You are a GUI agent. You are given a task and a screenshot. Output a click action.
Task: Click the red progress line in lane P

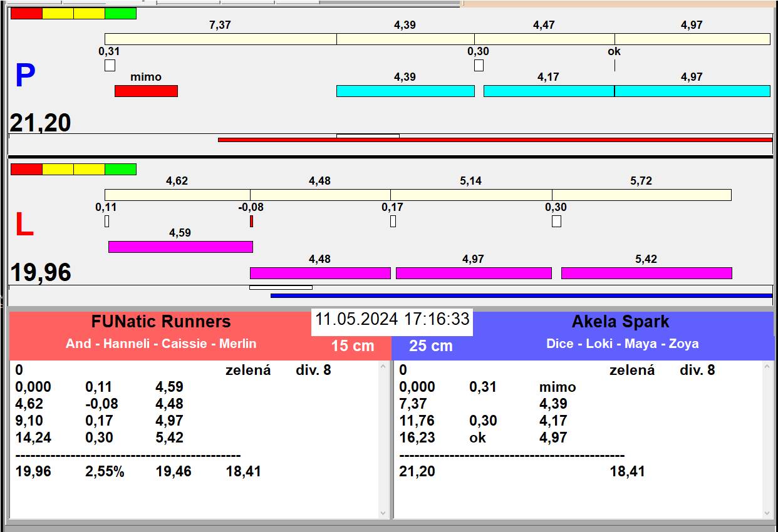click(495, 140)
